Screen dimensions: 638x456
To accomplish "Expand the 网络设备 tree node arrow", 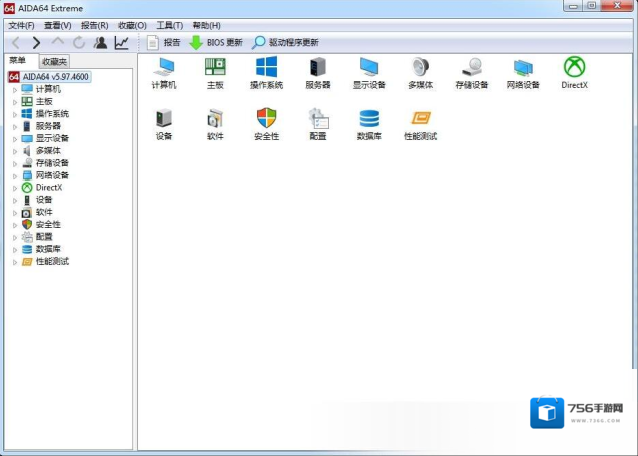I will 15,175.
